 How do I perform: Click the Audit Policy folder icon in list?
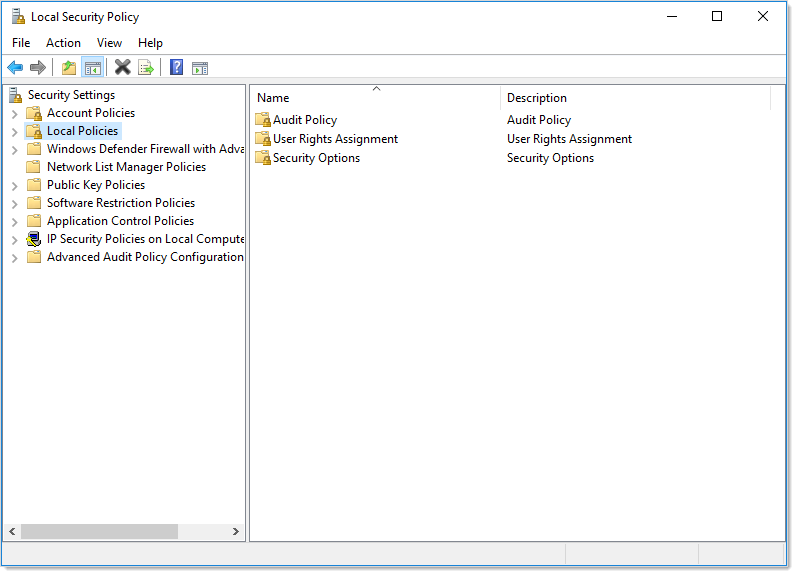(263, 120)
